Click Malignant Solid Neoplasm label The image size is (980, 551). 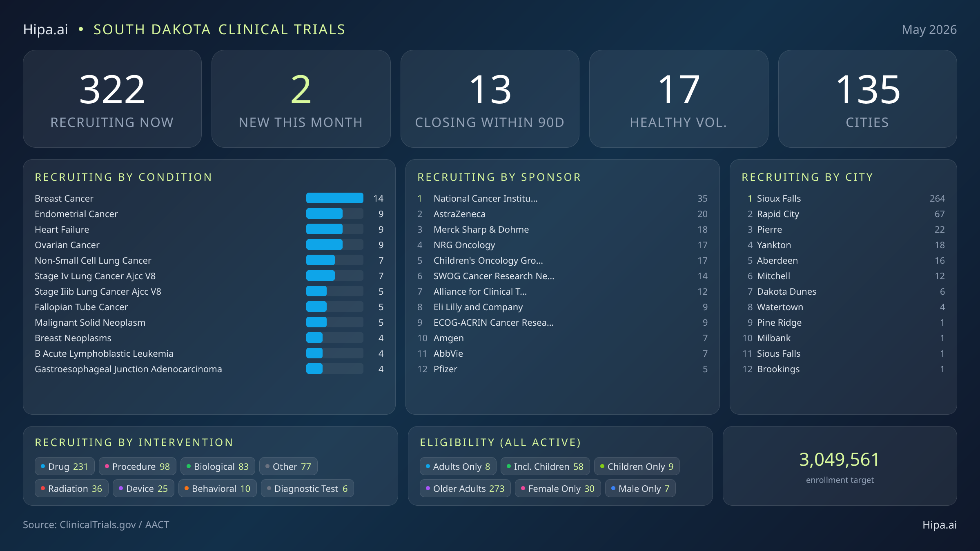pos(90,322)
